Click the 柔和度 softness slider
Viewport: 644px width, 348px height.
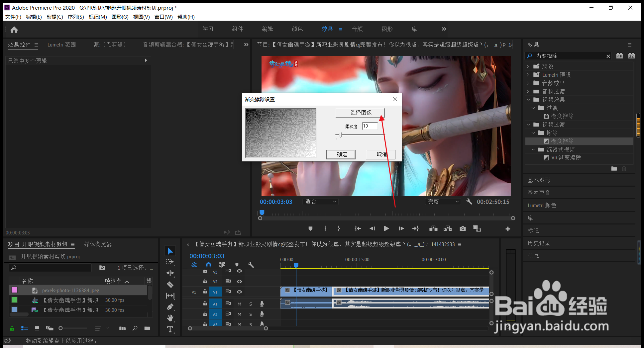coord(360,135)
